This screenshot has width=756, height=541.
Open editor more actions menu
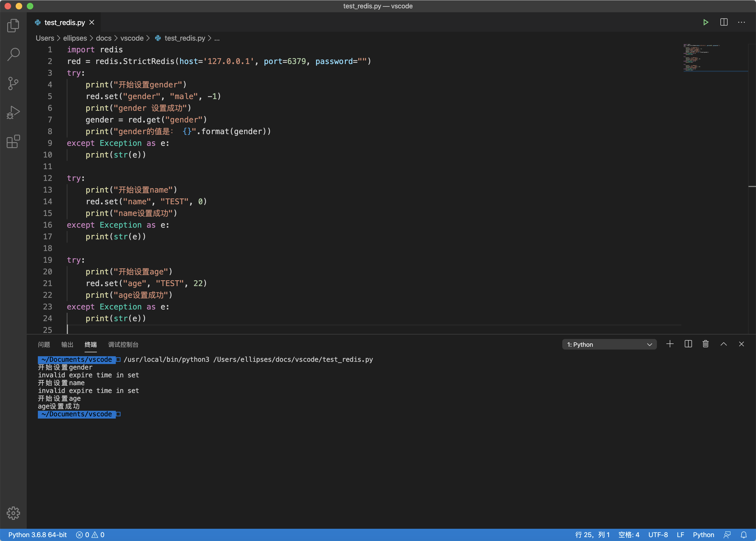pos(741,22)
